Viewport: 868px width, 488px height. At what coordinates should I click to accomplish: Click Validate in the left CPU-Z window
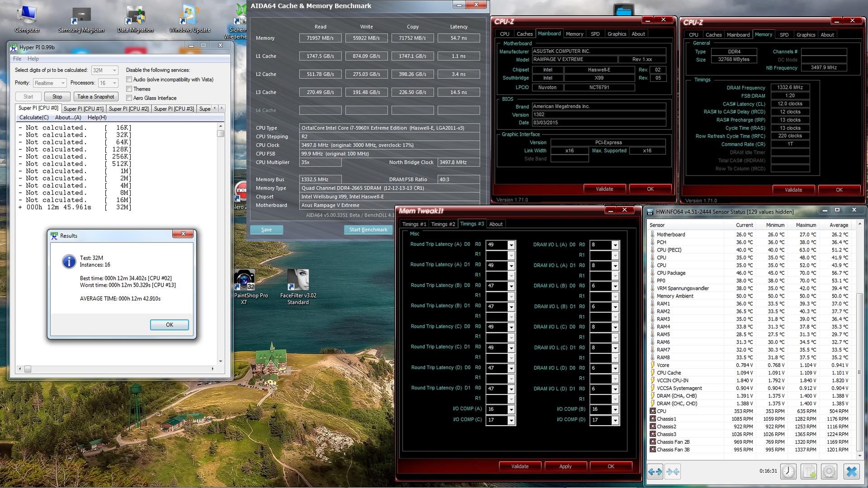[604, 189]
